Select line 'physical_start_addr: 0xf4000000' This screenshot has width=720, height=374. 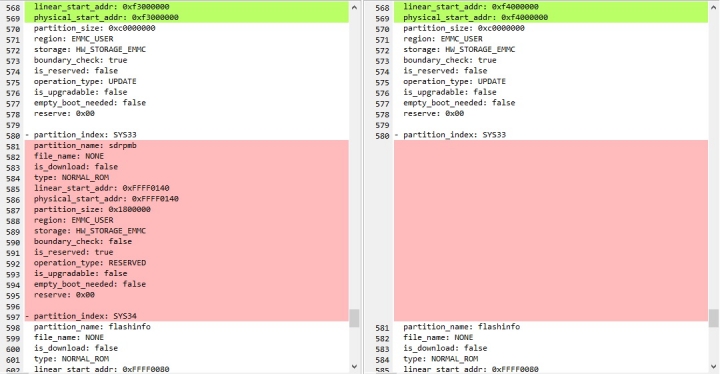tap(475, 17)
